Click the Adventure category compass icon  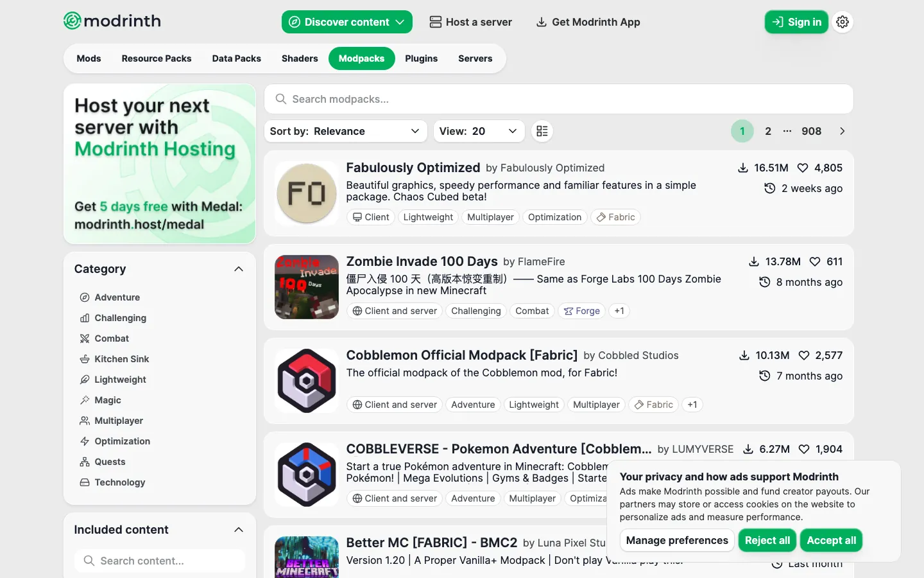point(85,297)
